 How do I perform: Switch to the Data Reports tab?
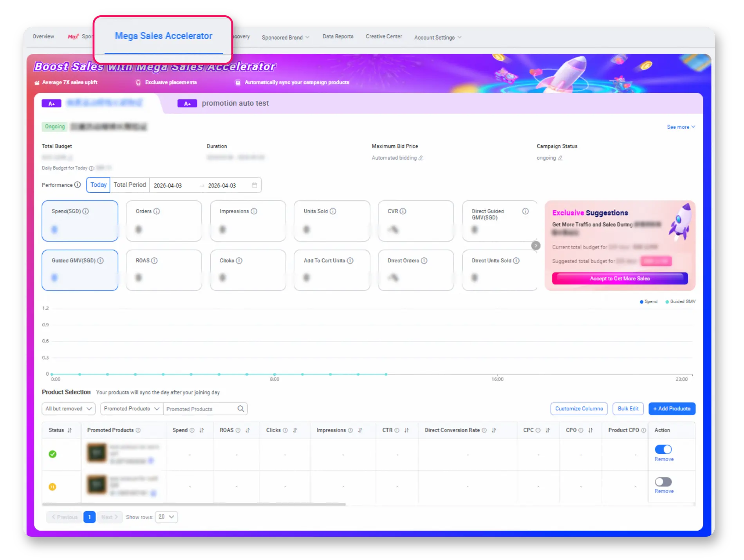pyautogui.click(x=338, y=36)
